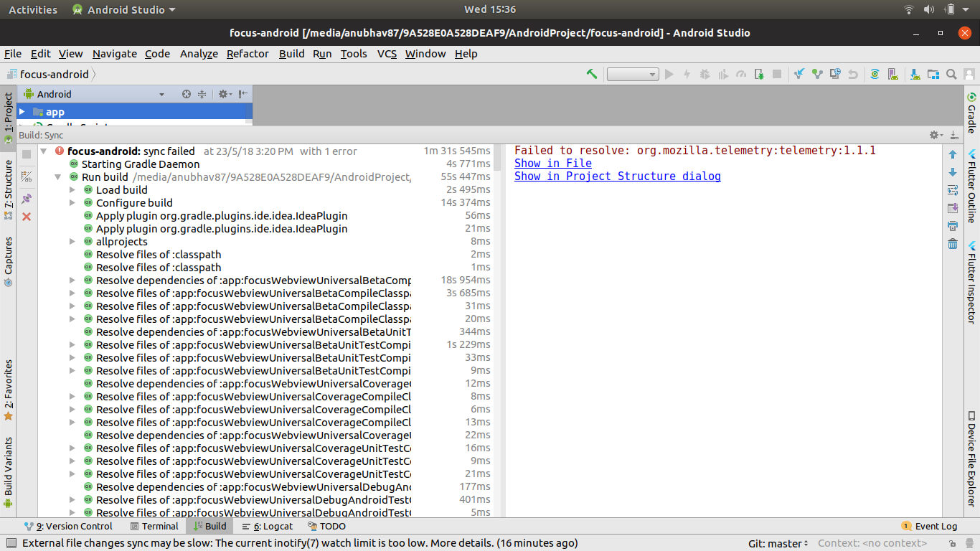Open the AVD Manager
The height and width of the screenshot is (551, 980).
coord(892,74)
